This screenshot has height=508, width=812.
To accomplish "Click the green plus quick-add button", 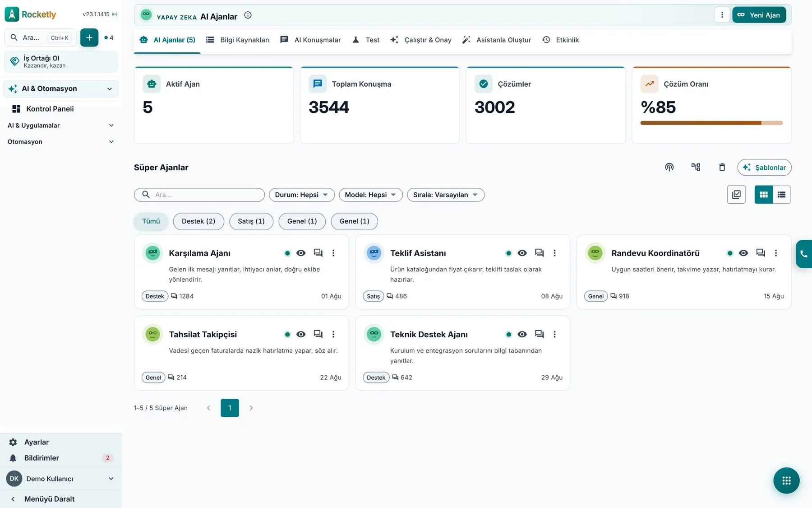I will 89,37.
